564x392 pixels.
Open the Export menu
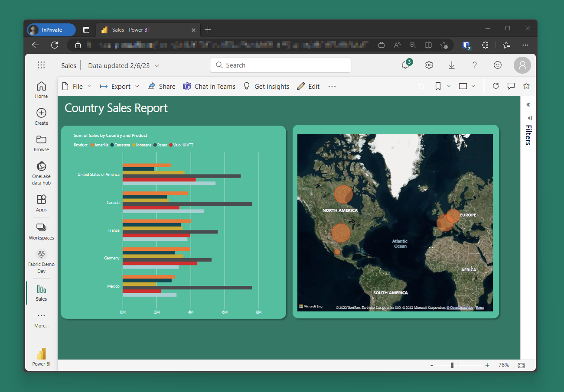(x=120, y=86)
